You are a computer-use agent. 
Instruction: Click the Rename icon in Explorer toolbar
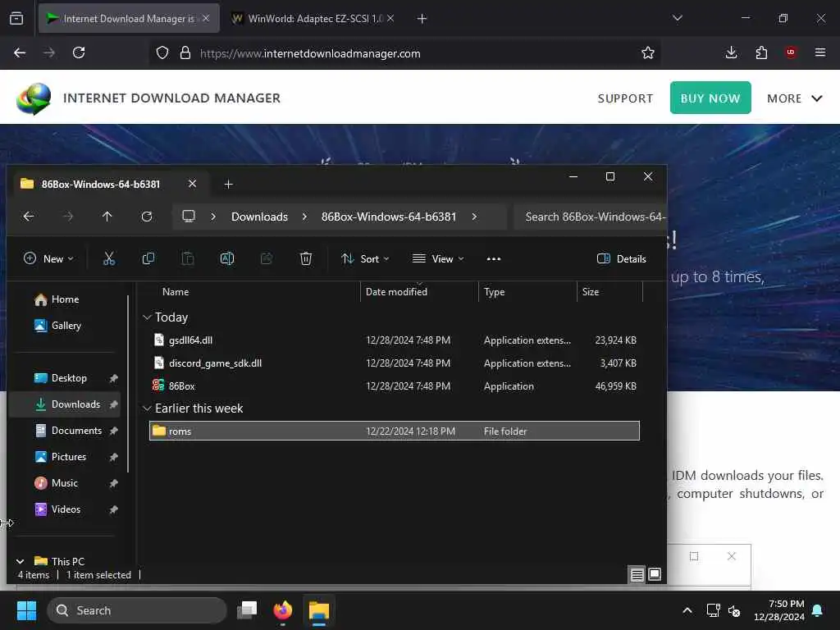[227, 258]
